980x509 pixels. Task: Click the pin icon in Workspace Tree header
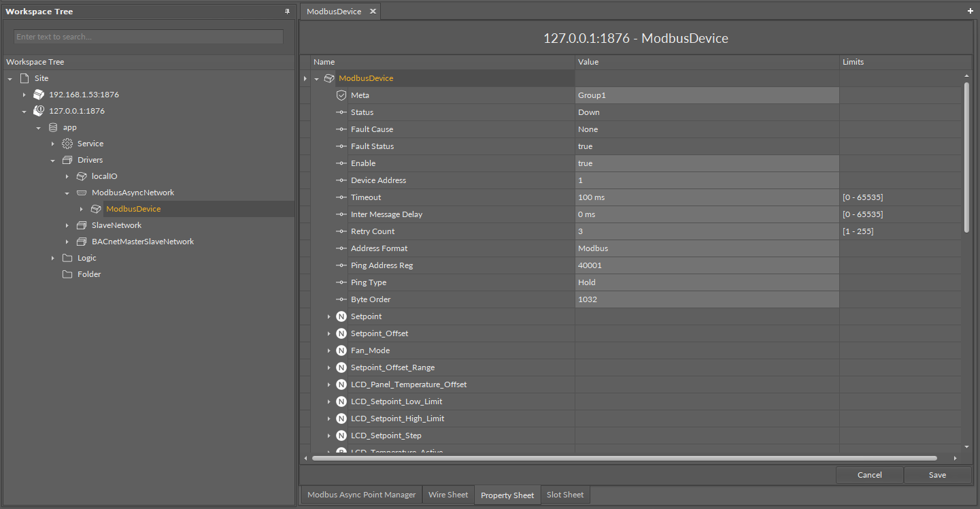[287, 12]
